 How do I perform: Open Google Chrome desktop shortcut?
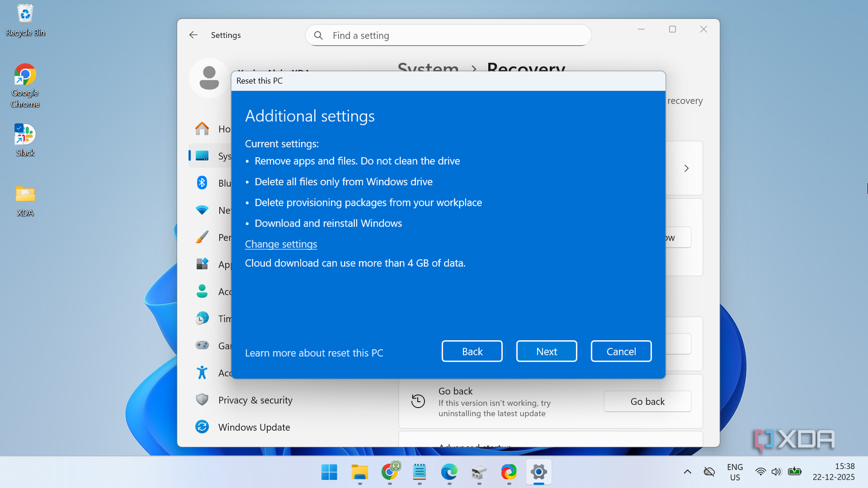pos(25,86)
